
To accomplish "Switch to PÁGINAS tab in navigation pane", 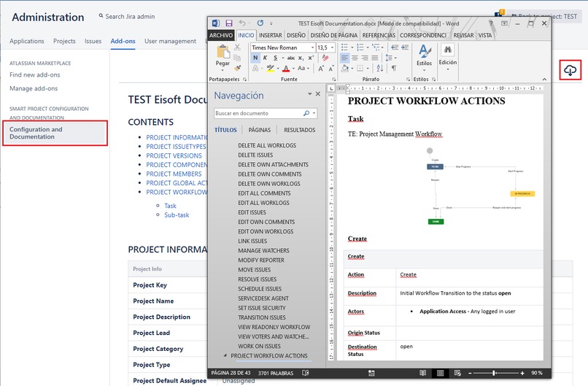I will coord(260,130).
